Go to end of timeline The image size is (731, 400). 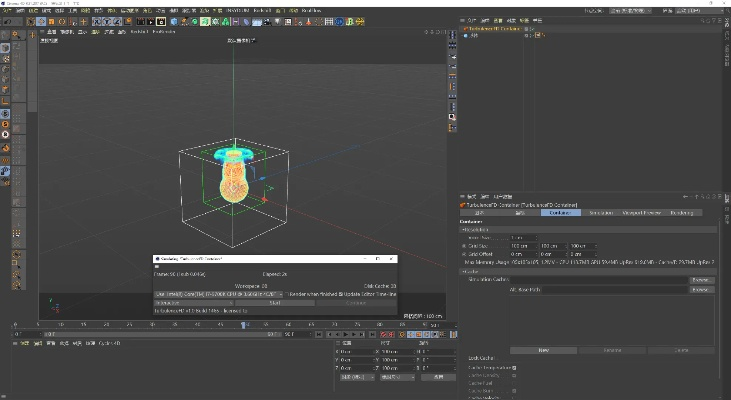(x=372, y=334)
